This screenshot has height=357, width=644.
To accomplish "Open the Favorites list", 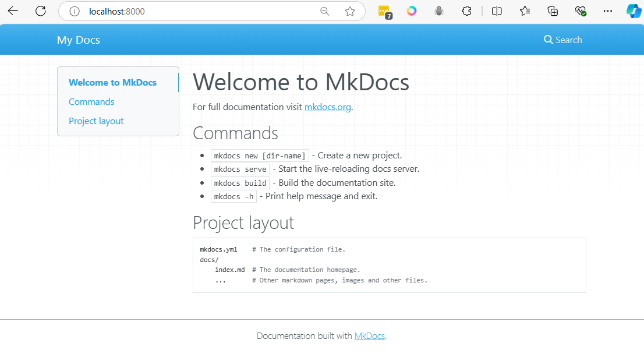I will [525, 11].
